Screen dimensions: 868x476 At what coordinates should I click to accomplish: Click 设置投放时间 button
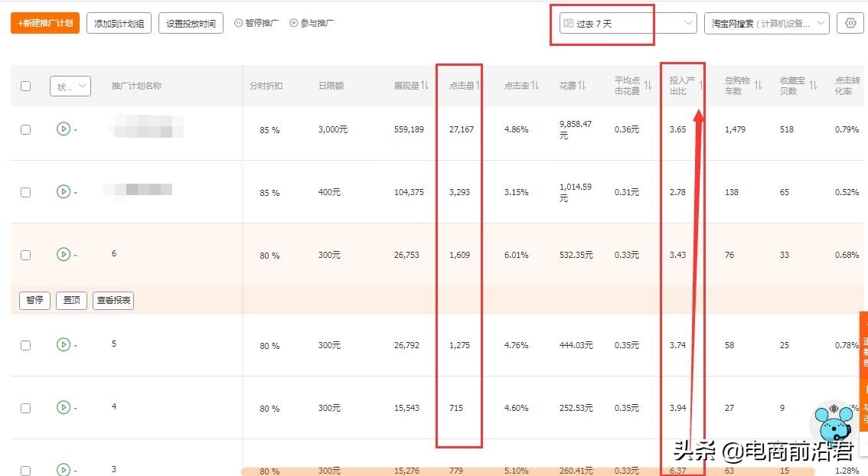point(191,23)
